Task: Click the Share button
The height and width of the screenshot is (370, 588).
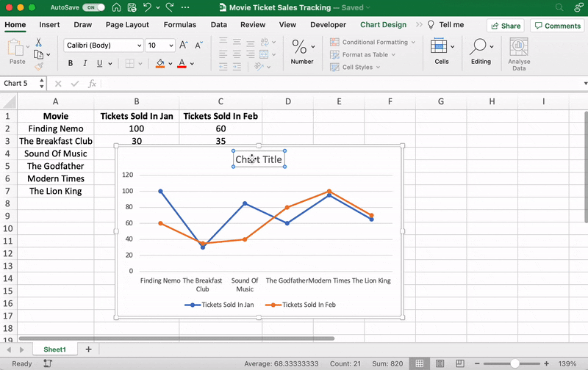Action: click(x=506, y=26)
